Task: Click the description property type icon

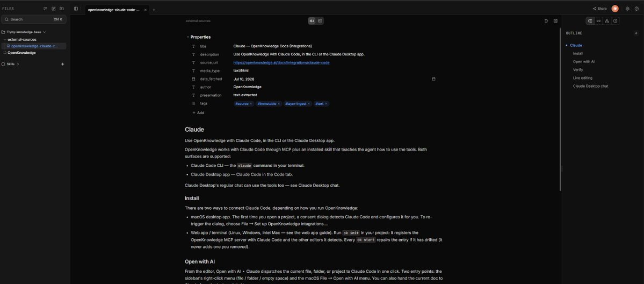Action: 193,54
